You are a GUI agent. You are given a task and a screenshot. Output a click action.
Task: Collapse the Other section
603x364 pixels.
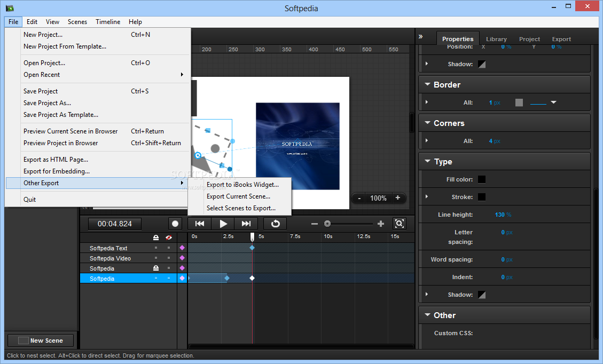pos(427,315)
